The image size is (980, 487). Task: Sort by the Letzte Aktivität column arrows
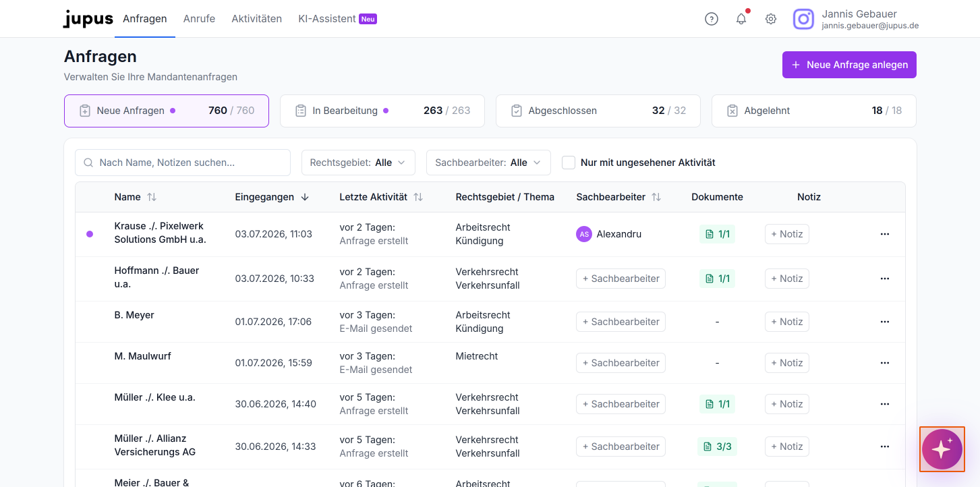418,197
